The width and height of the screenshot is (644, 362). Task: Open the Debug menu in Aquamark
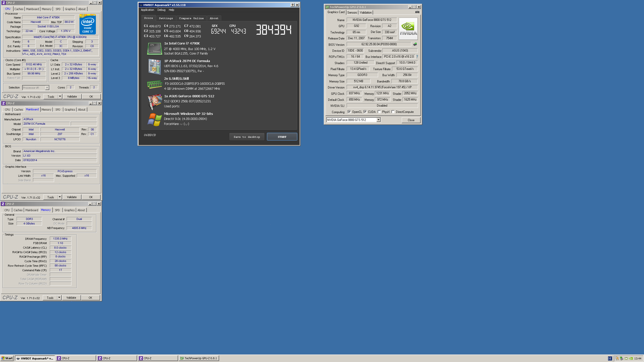point(162,10)
